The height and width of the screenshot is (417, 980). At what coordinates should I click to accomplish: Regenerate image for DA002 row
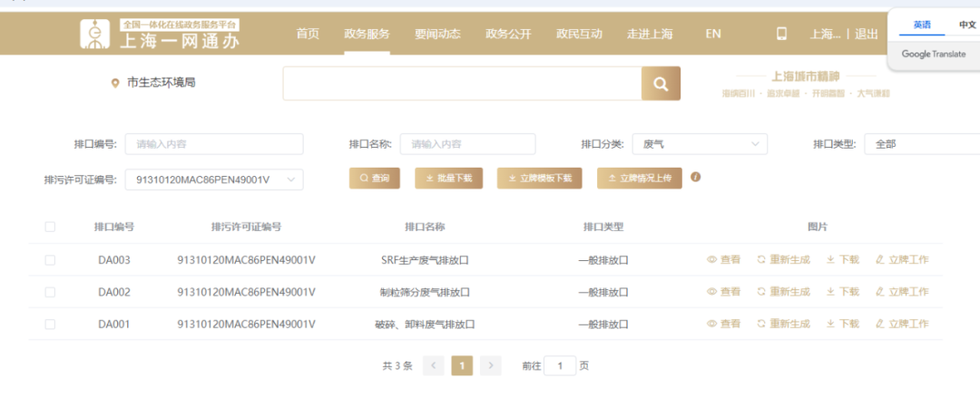(783, 292)
